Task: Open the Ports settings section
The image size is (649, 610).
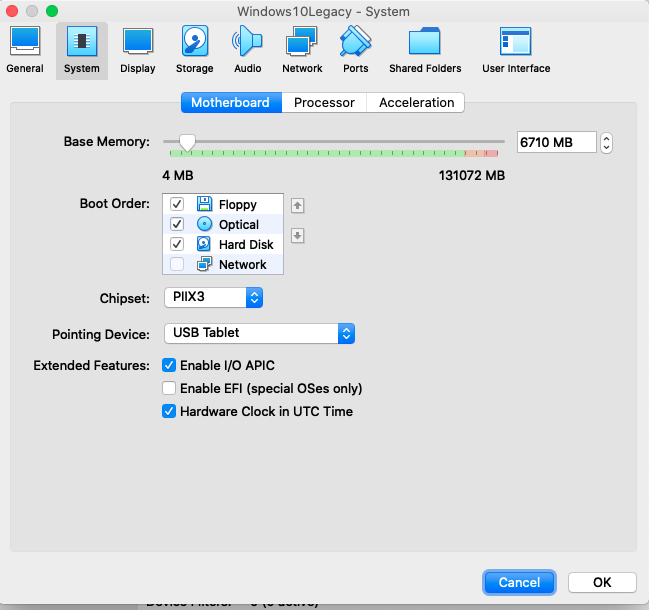Action: pos(356,50)
